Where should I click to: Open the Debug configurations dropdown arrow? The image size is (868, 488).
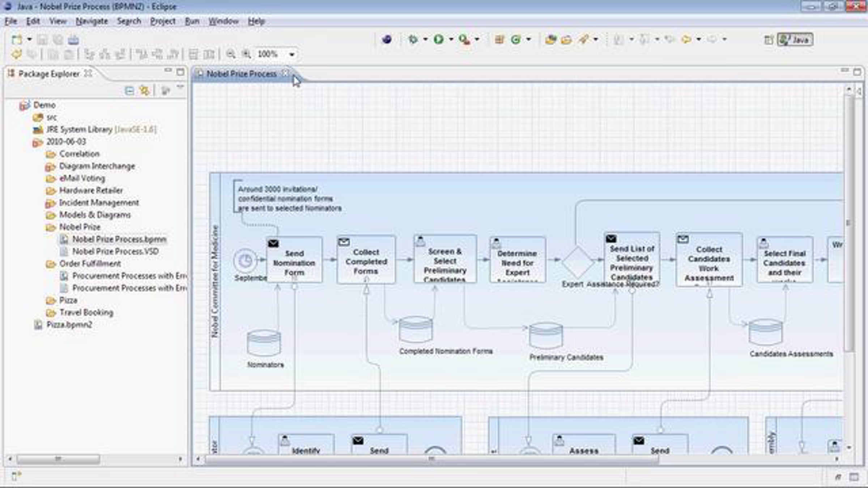pos(425,39)
